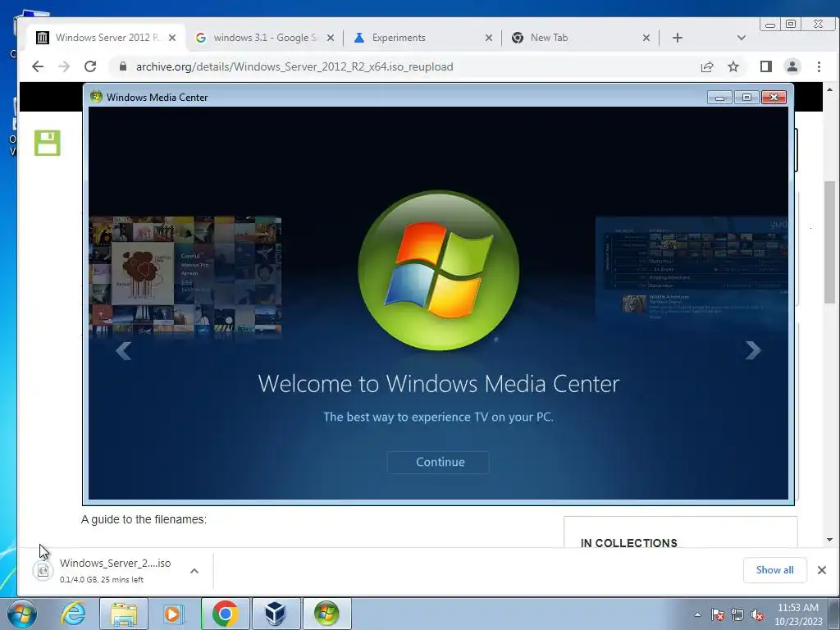Open Internet Explorer from taskbar

click(x=73, y=614)
